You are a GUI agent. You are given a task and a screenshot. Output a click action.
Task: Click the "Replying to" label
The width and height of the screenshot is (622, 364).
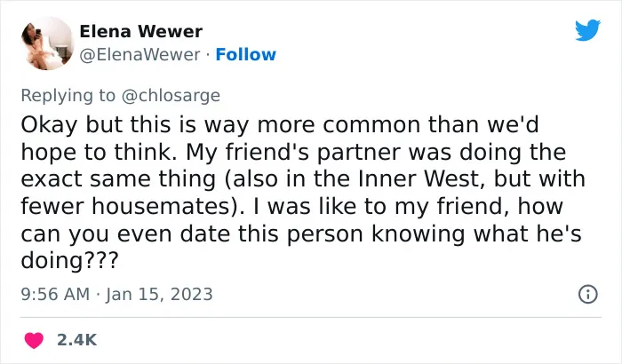(x=68, y=96)
